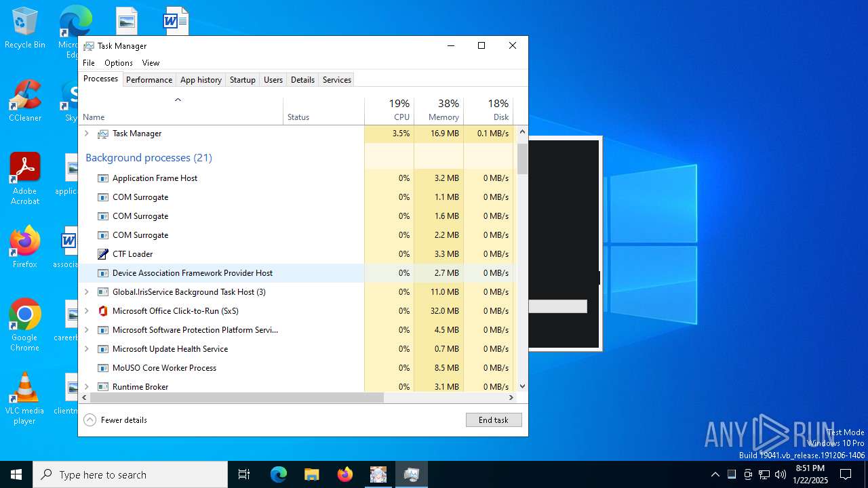Switch to the Users tab
868x488 pixels.
[273, 80]
